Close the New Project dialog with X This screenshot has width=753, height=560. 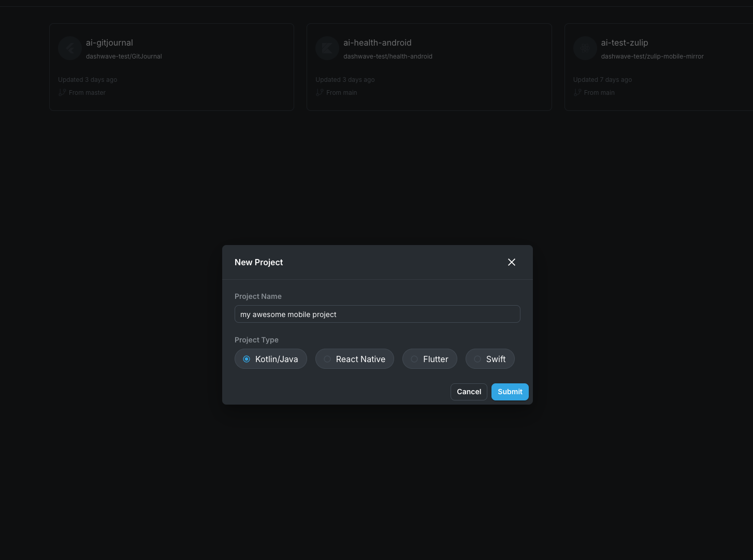tap(512, 262)
